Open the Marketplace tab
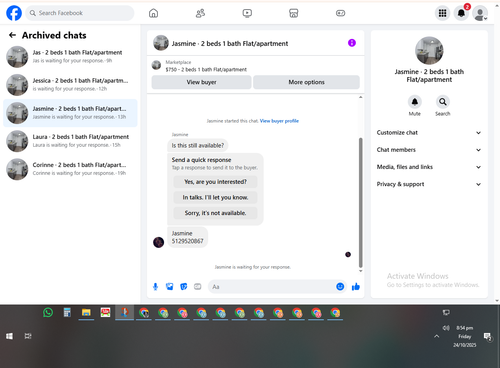 tap(294, 13)
